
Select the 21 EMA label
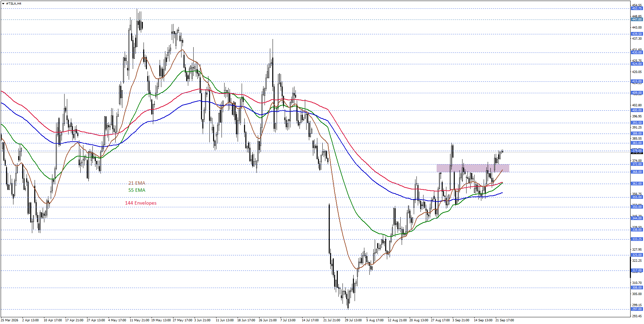coord(137,183)
